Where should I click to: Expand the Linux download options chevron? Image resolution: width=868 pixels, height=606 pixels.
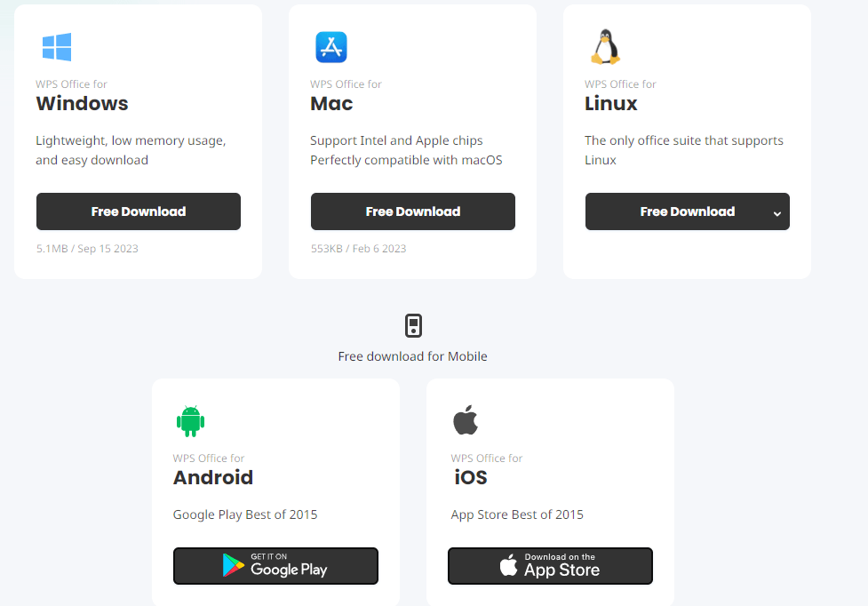[x=776, y=213]
